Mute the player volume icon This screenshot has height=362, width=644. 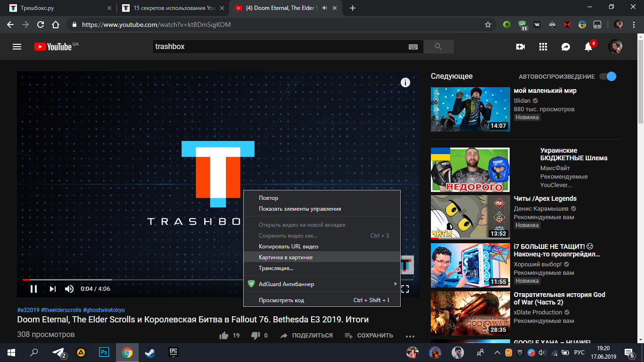click(69, 289)
